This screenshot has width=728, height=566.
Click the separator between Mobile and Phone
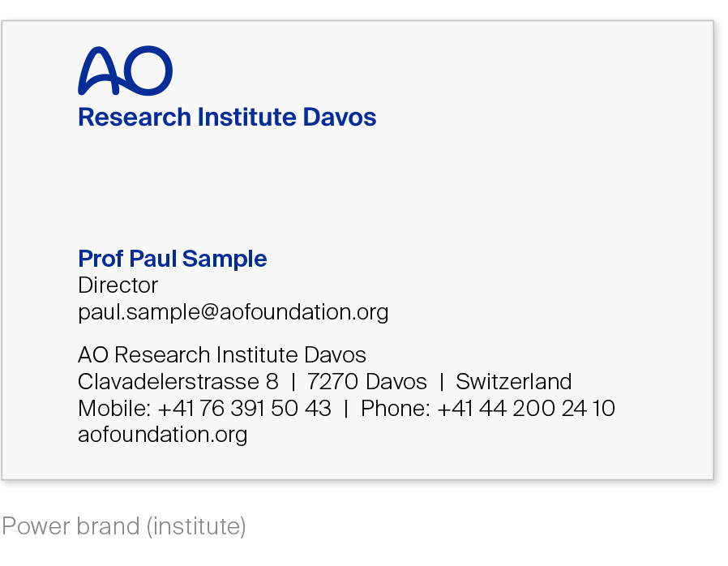point(346,408)
